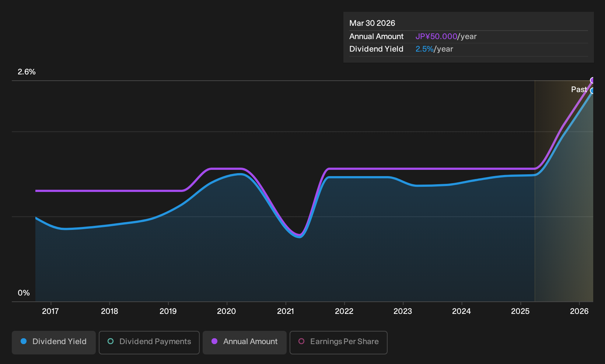The height and width of the screenshot is (364, 605).
Task: Toggle the Dividend Payments series
Action: click(149, 342)
